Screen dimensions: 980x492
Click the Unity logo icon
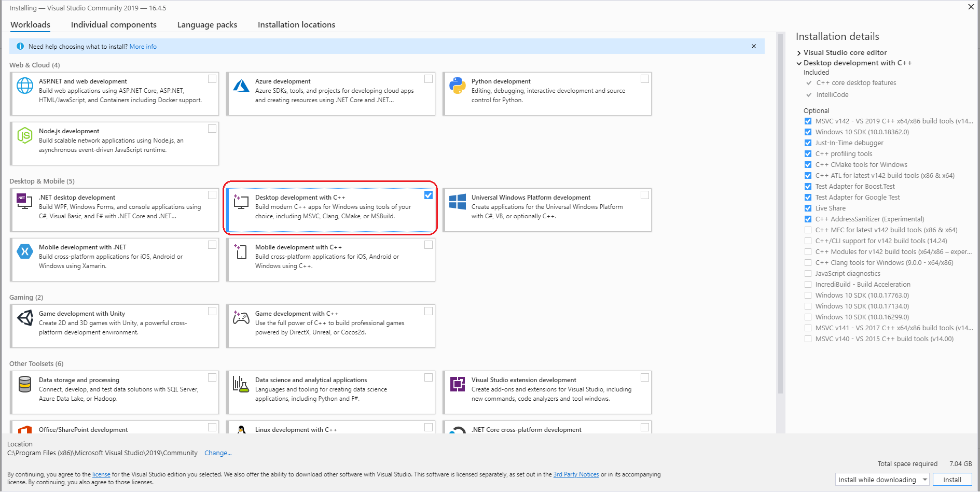point(25,317)
